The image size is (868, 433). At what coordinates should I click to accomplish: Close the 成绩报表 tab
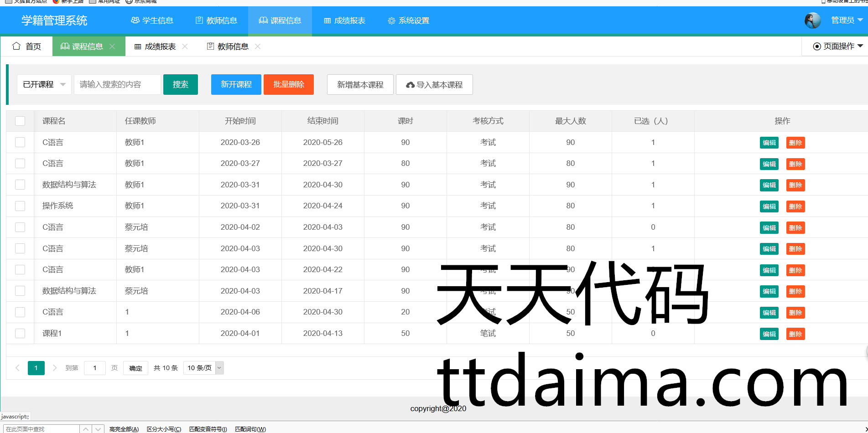[185, 46]
